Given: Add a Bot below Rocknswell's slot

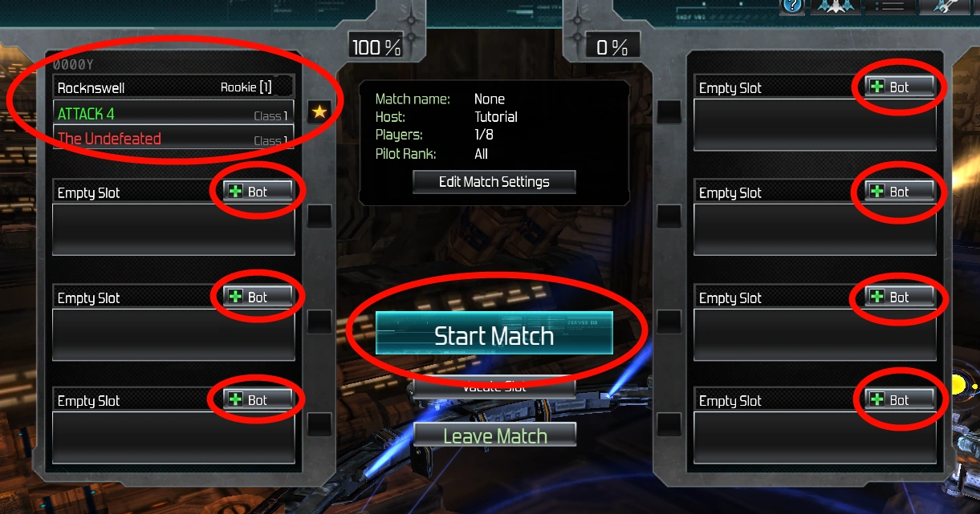Looking at the screenshot, I should pos(257,192).
